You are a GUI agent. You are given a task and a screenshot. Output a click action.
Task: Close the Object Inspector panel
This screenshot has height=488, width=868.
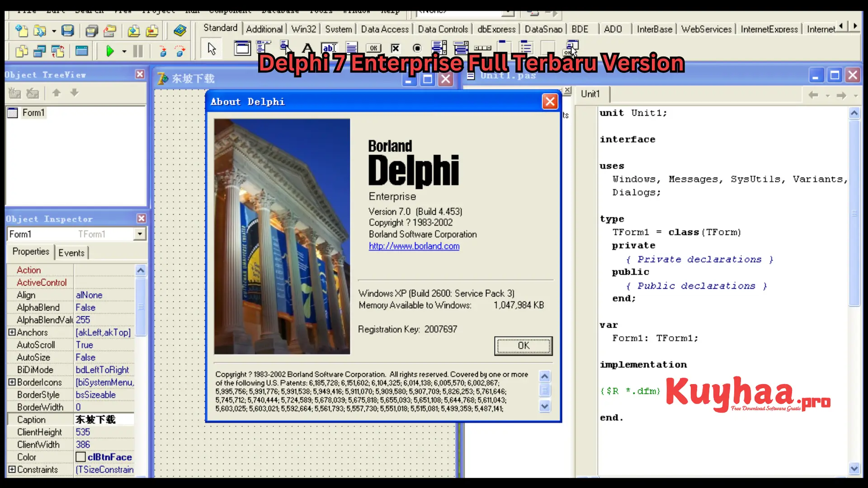(x=142, y=219)
